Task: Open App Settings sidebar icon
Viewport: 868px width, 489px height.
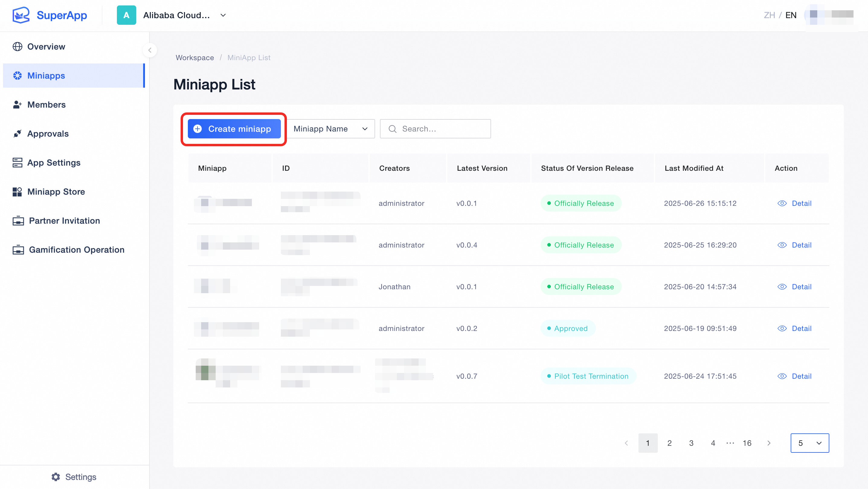Action: [18, 163]
